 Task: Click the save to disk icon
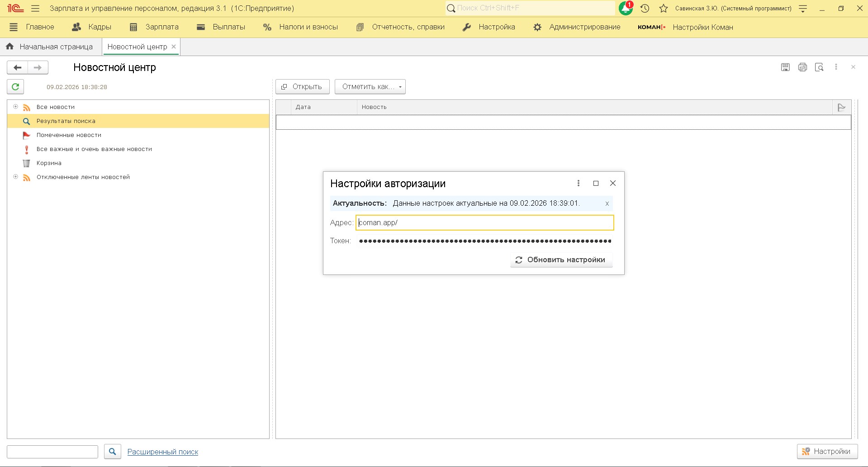click(x=785, y=67)
